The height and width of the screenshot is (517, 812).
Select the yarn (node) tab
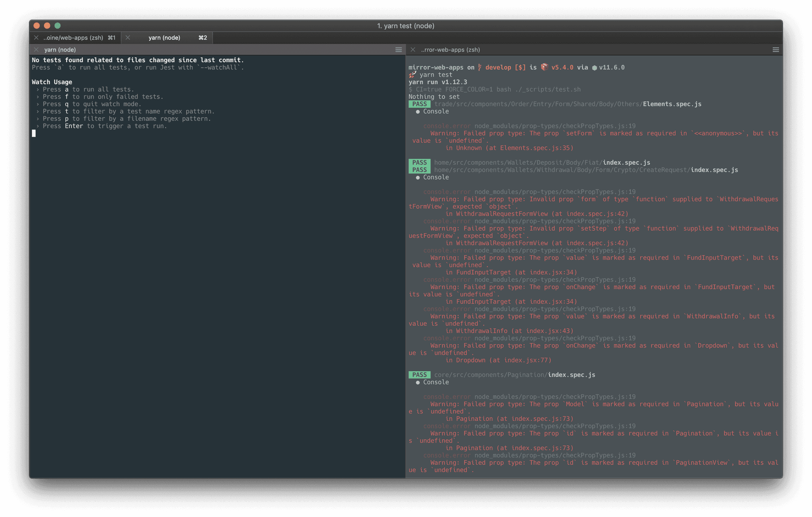(x=164, y=38)
